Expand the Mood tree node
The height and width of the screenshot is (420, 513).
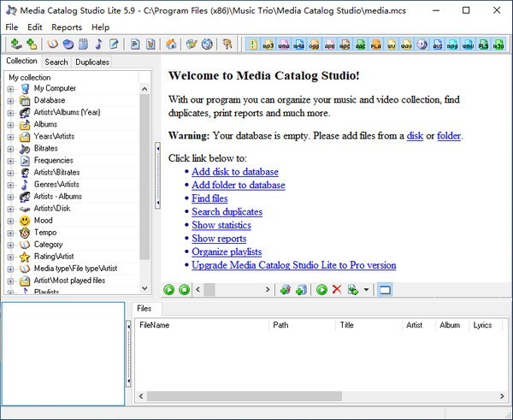(x=10, y=221)
